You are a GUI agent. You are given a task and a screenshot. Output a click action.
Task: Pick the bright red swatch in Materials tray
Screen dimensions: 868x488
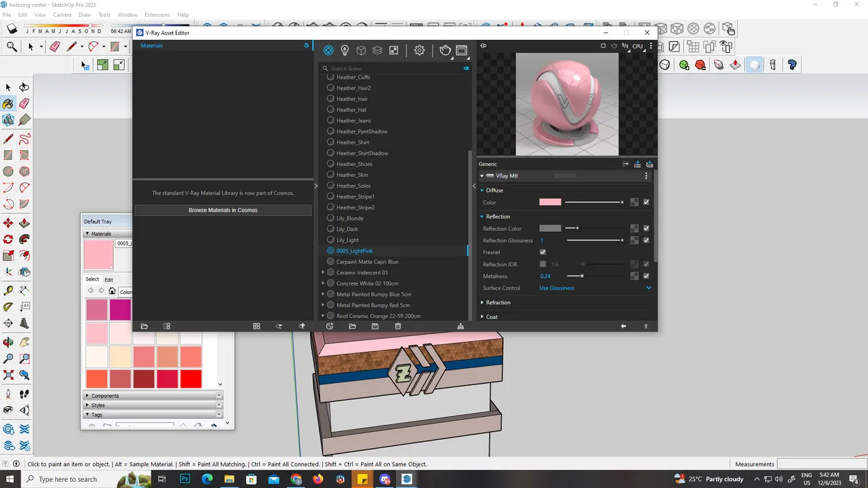click(x=191, y=379)
